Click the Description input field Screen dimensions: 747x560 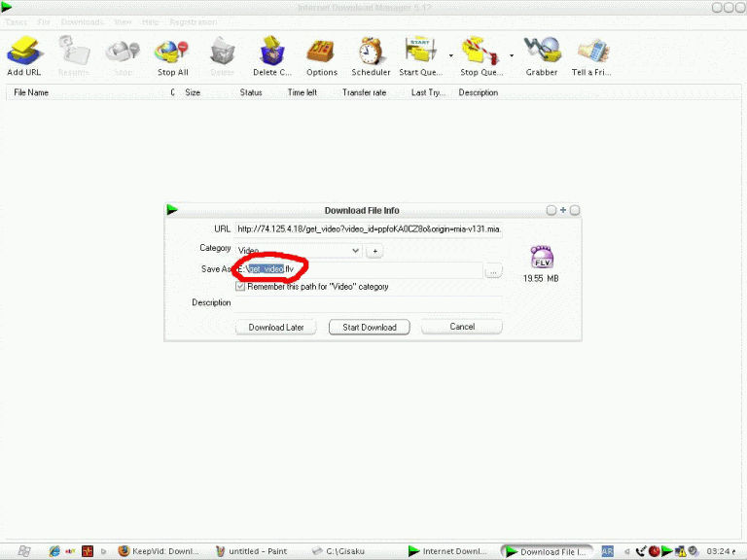click(x=370, y=304)
